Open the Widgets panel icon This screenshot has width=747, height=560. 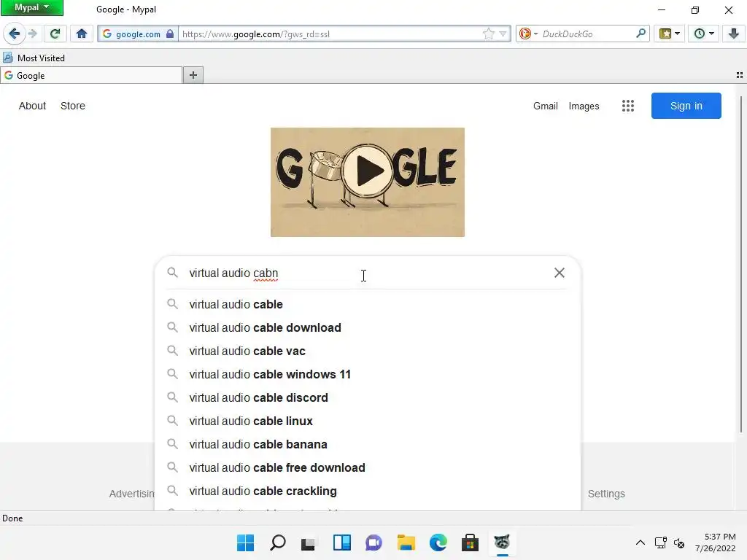pyautogui.click(x=341, y=542)
